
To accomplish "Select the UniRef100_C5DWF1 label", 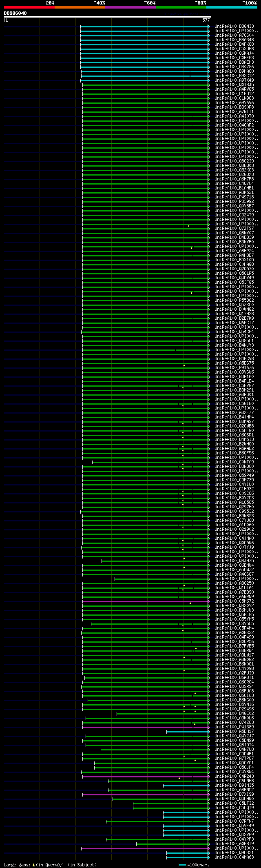I will coord(234,754).
